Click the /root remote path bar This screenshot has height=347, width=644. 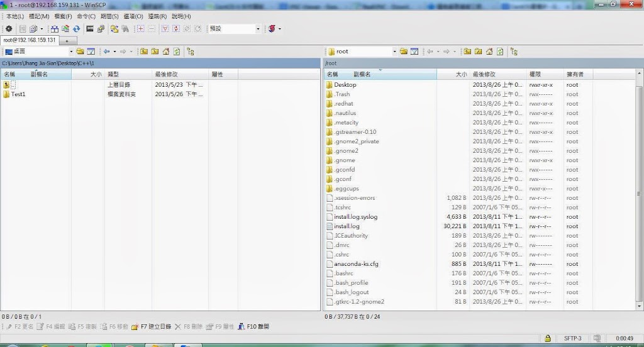[484, 63]
